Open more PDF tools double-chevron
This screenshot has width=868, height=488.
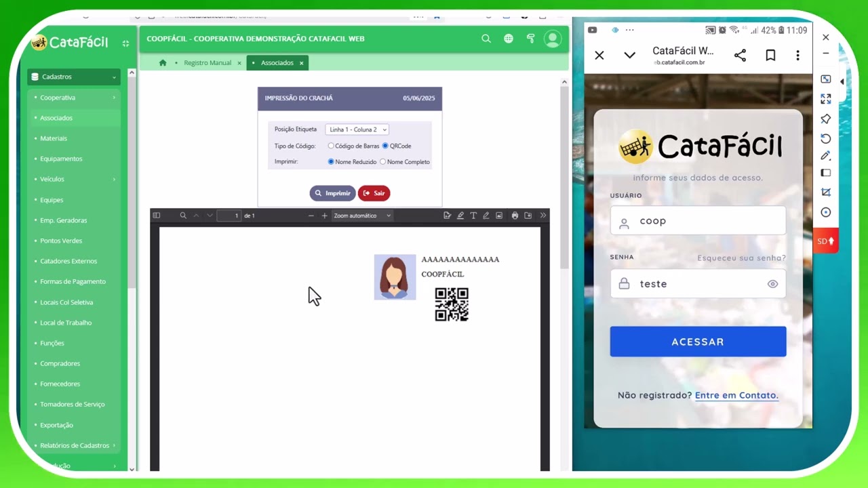coord(543,216)
